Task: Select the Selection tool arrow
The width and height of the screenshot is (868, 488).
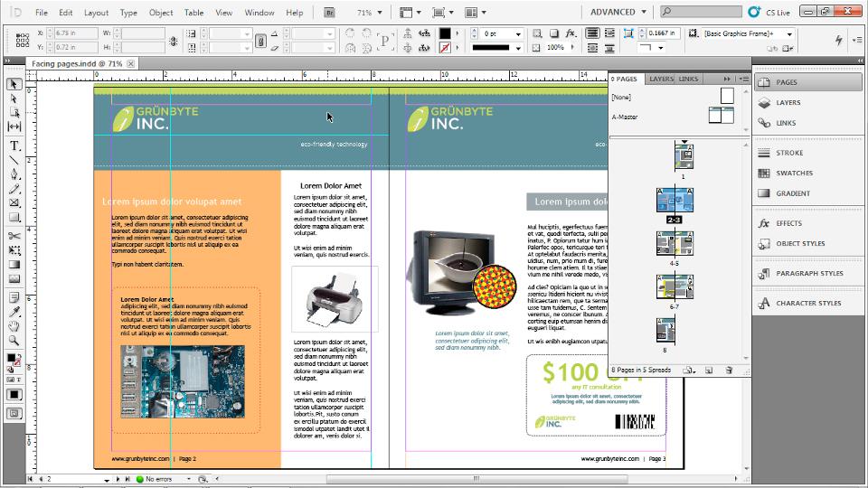Action: [14, 84]
